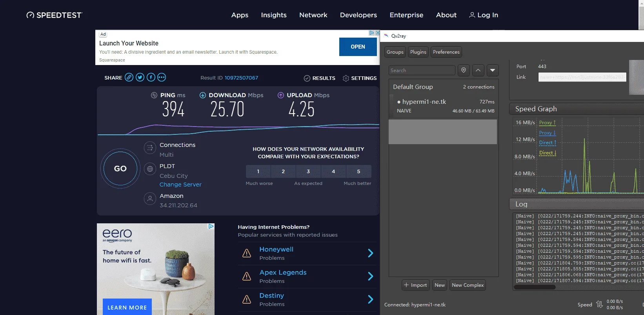Open the Apps menu
644x315 pixels.
point(240,15)
